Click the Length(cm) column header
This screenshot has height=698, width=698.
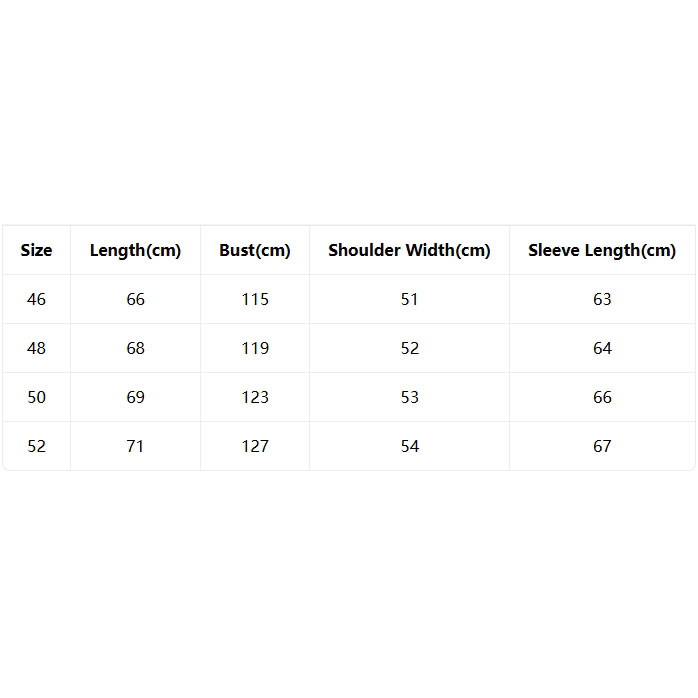(x=135, y=251)
